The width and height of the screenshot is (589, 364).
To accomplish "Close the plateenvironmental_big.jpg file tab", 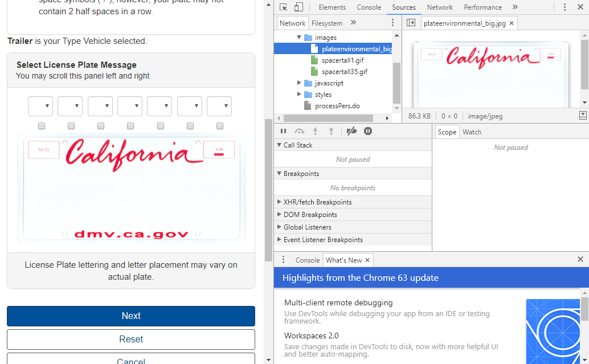I will pyautogui.click(x=511, y=23).
